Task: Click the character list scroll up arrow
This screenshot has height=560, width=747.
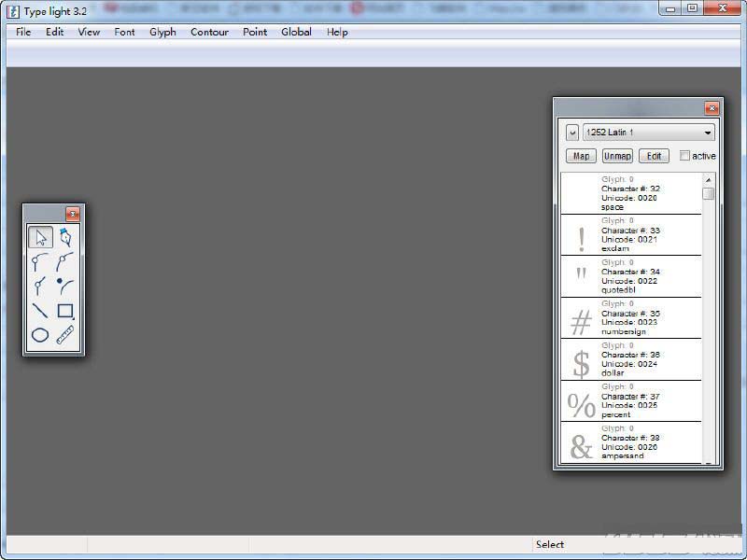Action: [708, 180]
